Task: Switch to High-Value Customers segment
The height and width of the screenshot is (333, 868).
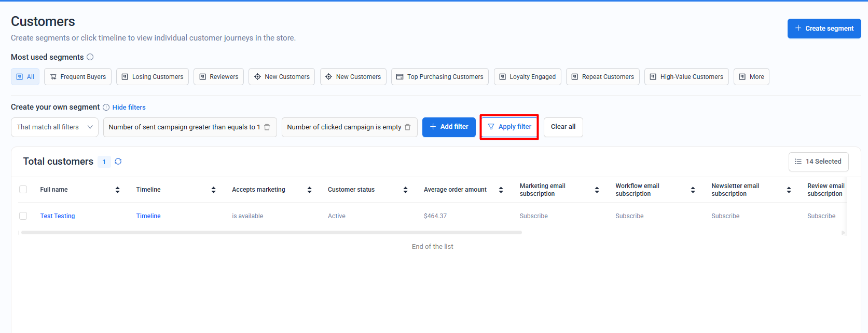Action: (x=686, y=77)
